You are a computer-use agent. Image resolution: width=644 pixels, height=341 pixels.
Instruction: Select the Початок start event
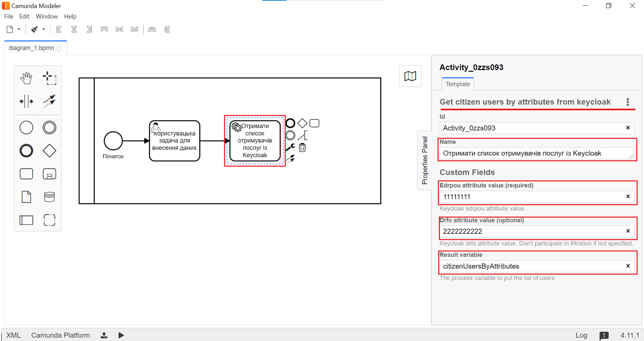point(113,141)
